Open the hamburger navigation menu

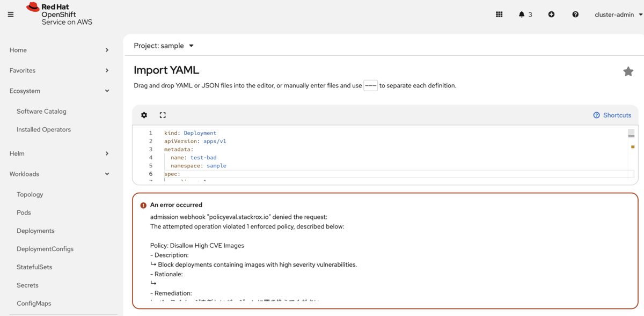pyautogui.click(x=11, y=14)
